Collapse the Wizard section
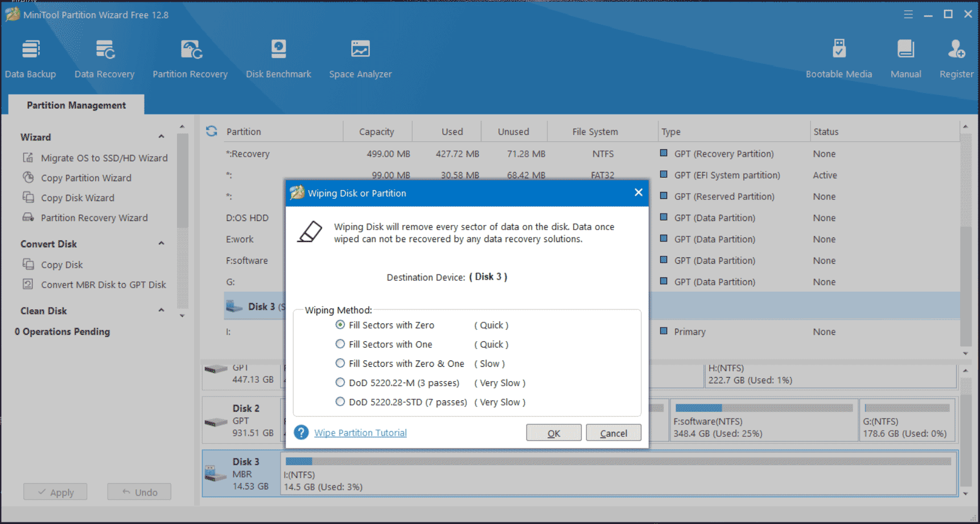The image size is (980, 524). coord(161,137)
